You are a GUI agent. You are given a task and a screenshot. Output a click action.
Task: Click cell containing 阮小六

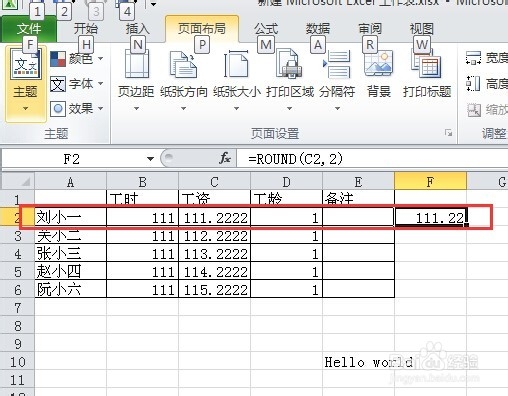[x=70, y=290]
